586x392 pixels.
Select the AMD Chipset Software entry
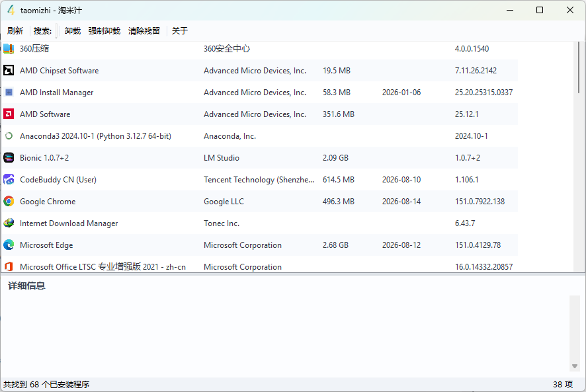click(x=59, y=71)
